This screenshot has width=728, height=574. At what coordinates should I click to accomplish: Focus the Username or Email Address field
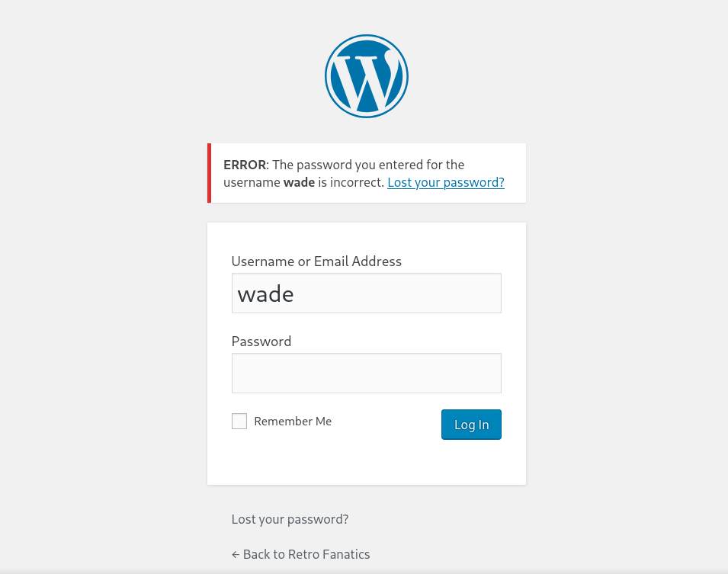366,293
